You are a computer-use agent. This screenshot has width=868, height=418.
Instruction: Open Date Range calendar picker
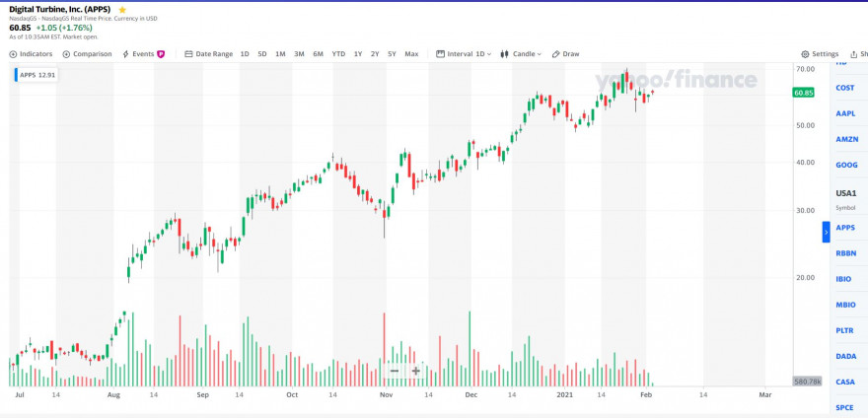tap(188, 53)
